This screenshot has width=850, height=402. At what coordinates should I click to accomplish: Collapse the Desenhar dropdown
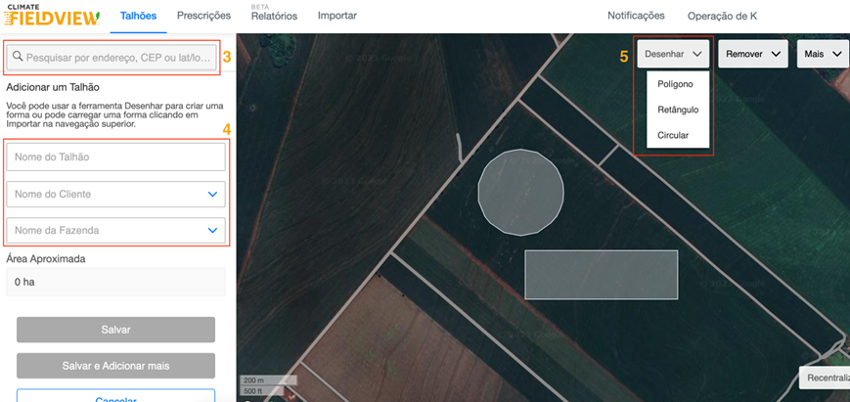pos(673,54)
